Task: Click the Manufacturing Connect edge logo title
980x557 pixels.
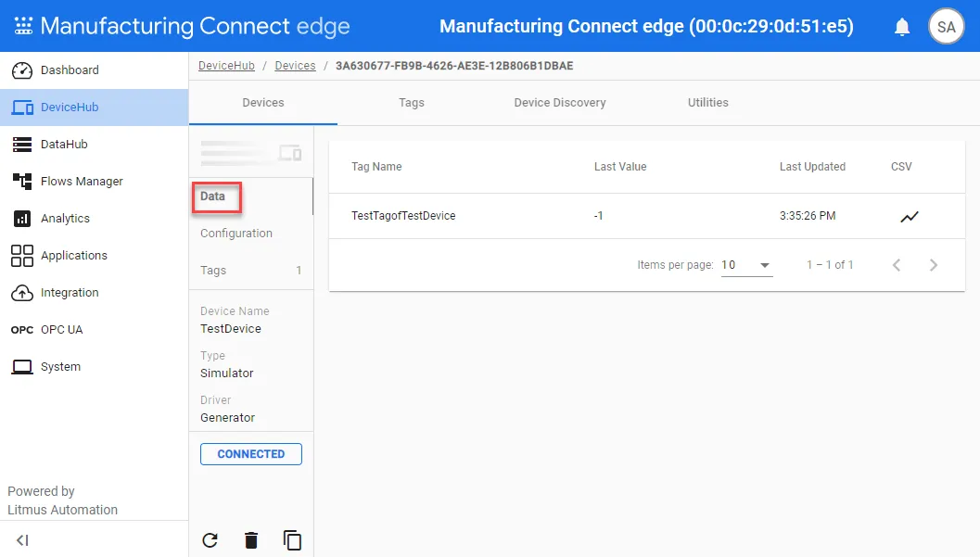Action: coord(195,26)
